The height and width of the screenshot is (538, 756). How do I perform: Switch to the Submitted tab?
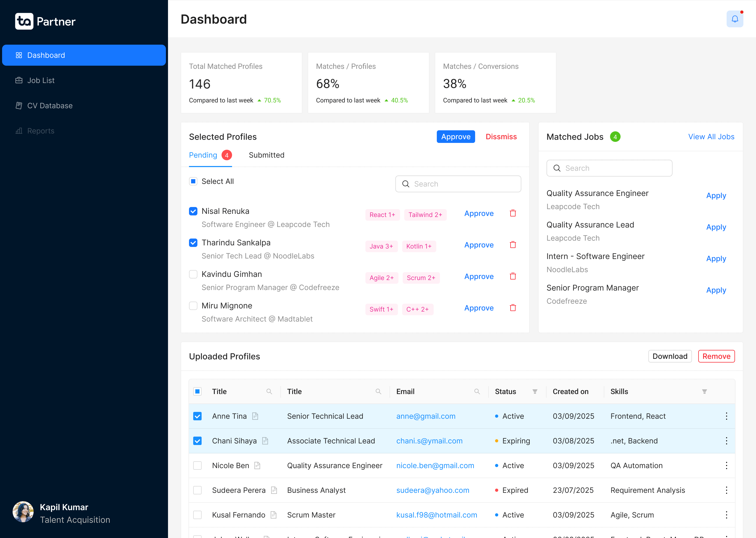[266, 155]
